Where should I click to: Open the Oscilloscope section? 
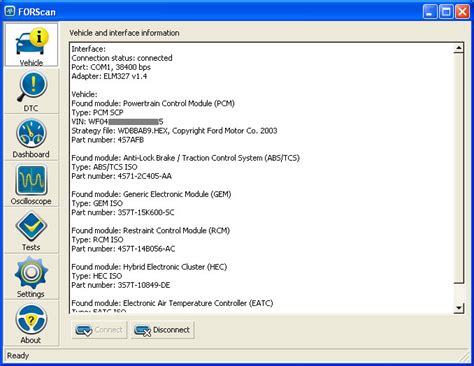[31, 184]
